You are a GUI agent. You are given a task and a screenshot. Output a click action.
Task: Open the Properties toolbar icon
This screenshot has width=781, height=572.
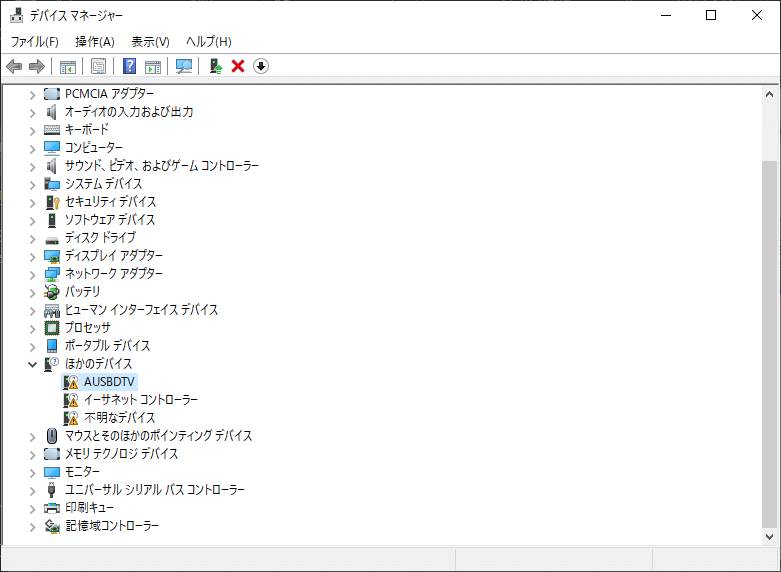(99, 66)
